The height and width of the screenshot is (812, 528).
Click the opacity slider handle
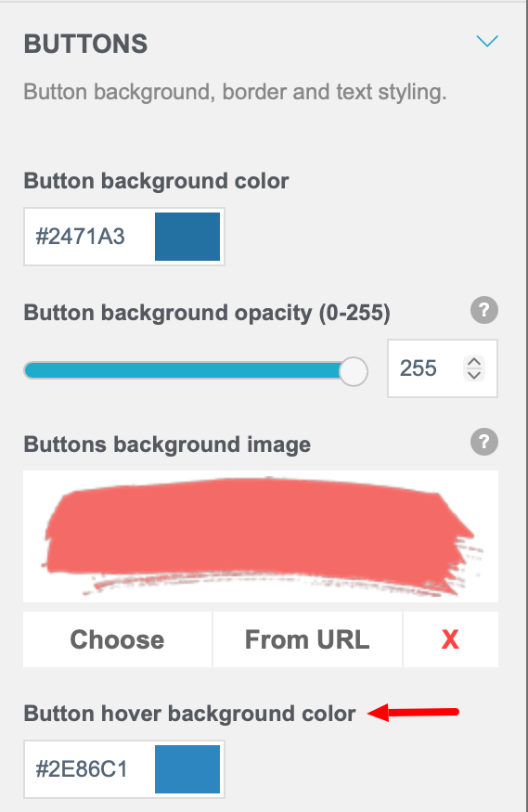pyautogui.click(x=354, y=371)
